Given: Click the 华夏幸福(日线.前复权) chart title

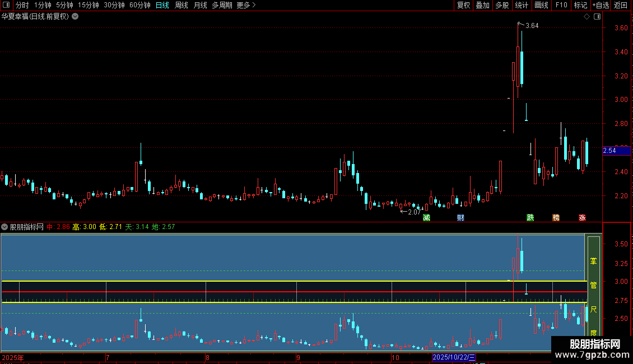Looking at the screenshot, I should (x=35, y=17).
